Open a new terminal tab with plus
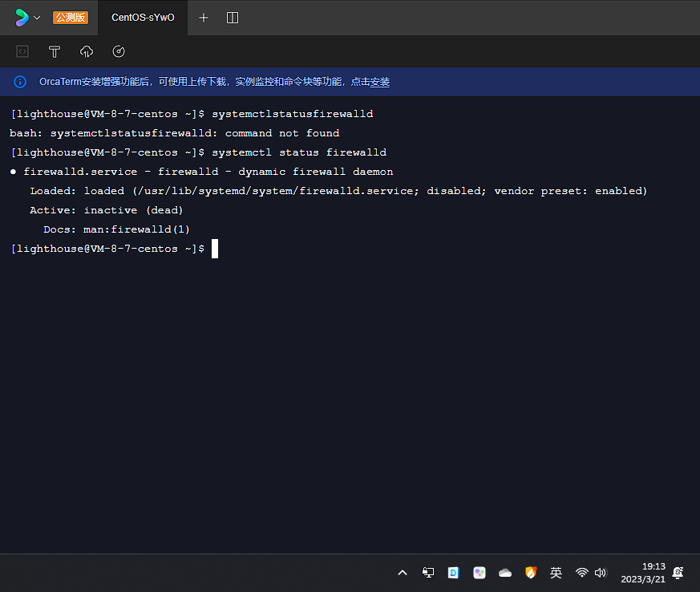This screenshot has width=700, height=592. [204, 18]
